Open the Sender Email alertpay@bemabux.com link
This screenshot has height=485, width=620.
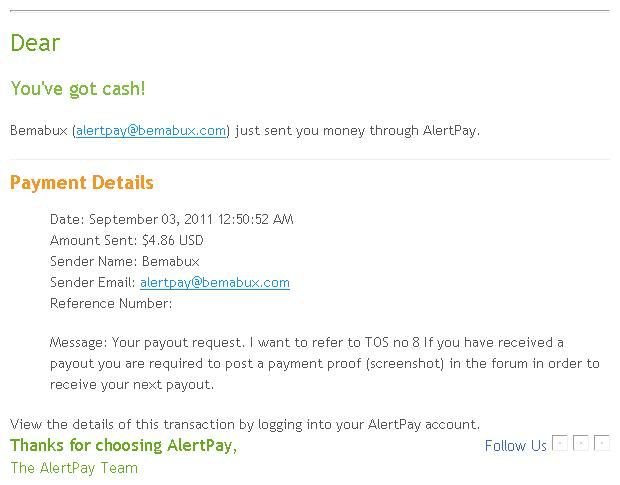coord(215,283)
